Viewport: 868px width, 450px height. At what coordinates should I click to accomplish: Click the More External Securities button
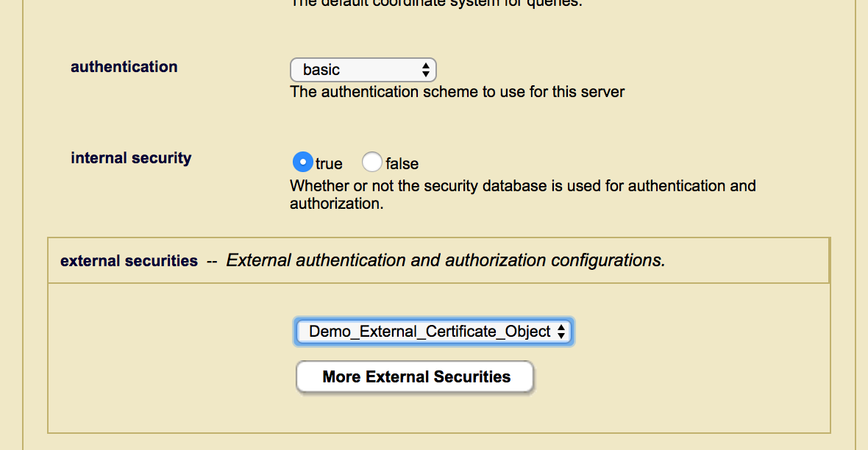tap(415, 377)
